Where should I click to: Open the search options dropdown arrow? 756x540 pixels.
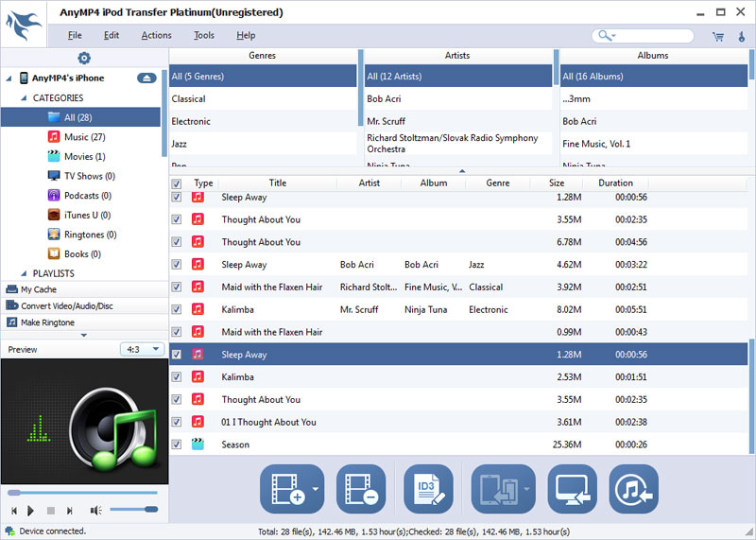click(x=613, y=36)
